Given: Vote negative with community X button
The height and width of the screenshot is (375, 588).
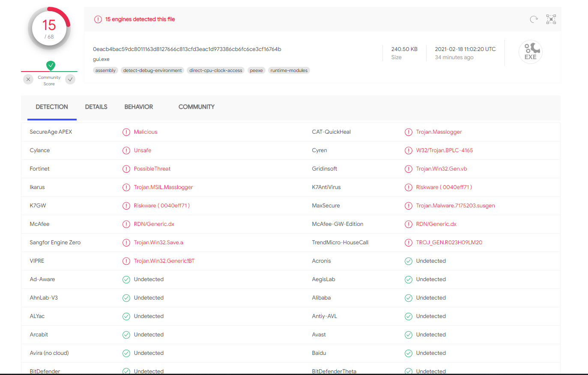Looking at the screenshot, I should pyautogui.click(x=28, y=79).
